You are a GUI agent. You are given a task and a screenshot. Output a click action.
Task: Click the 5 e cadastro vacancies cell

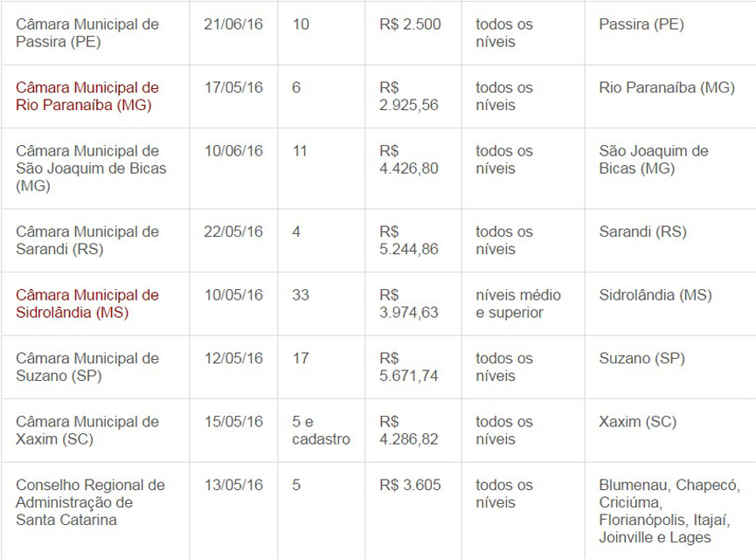(321, 431)
